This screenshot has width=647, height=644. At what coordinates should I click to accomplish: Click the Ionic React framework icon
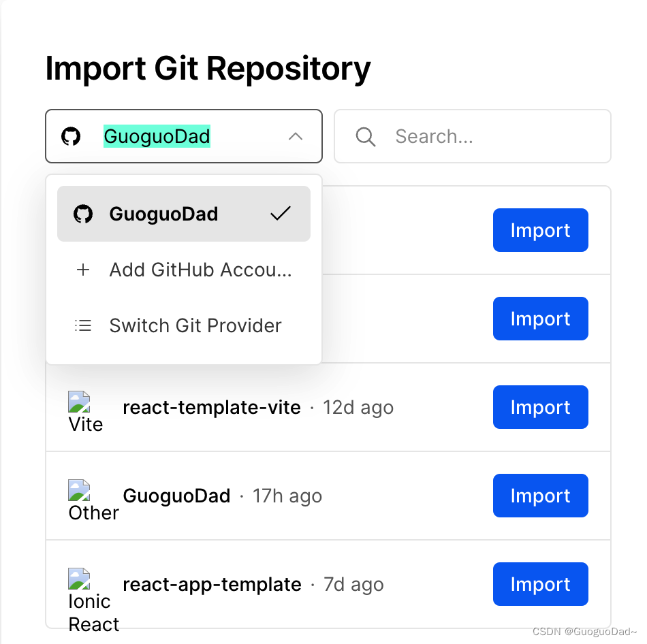point(79,579)
